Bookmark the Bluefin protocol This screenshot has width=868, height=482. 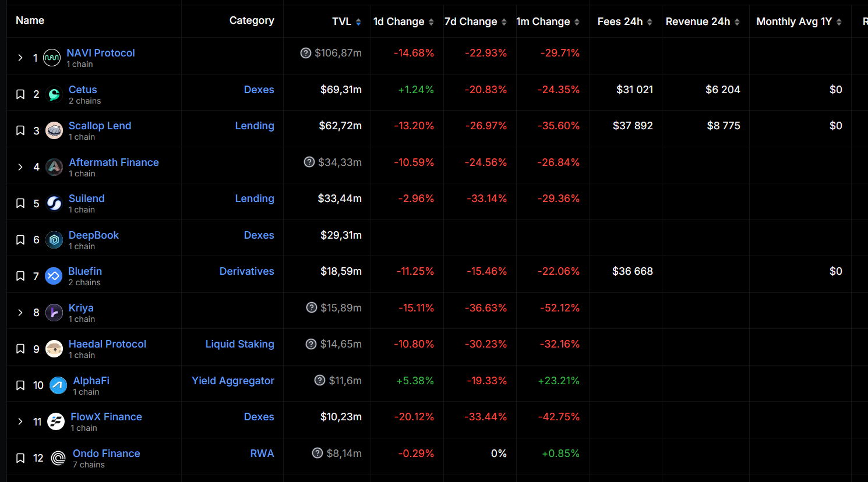click(x=20, y=276)
